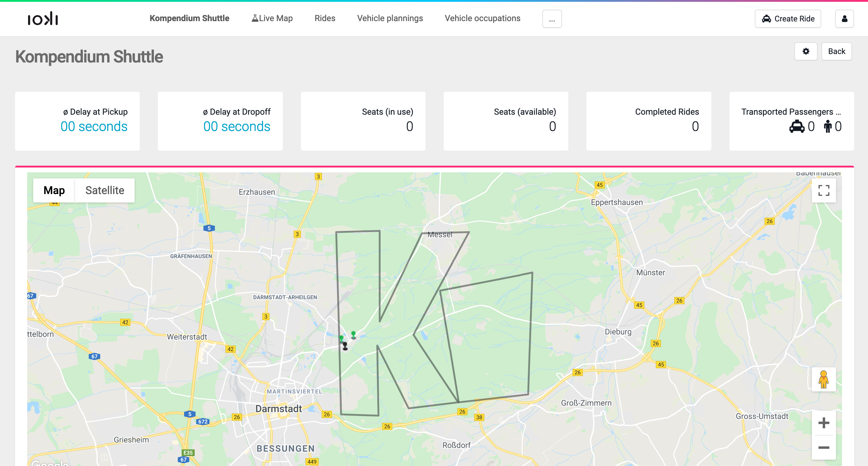
Task: Open the Live Map tab
Action: 272,18
